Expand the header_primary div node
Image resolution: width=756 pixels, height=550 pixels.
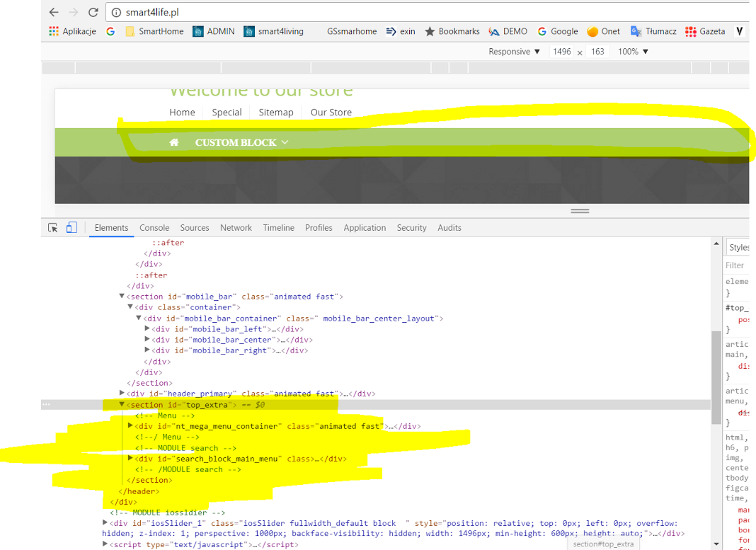pos(122,394)
